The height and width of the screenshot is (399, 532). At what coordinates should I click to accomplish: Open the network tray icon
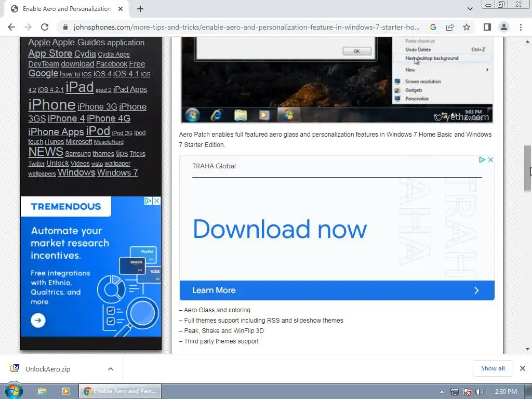click(454, 392)
